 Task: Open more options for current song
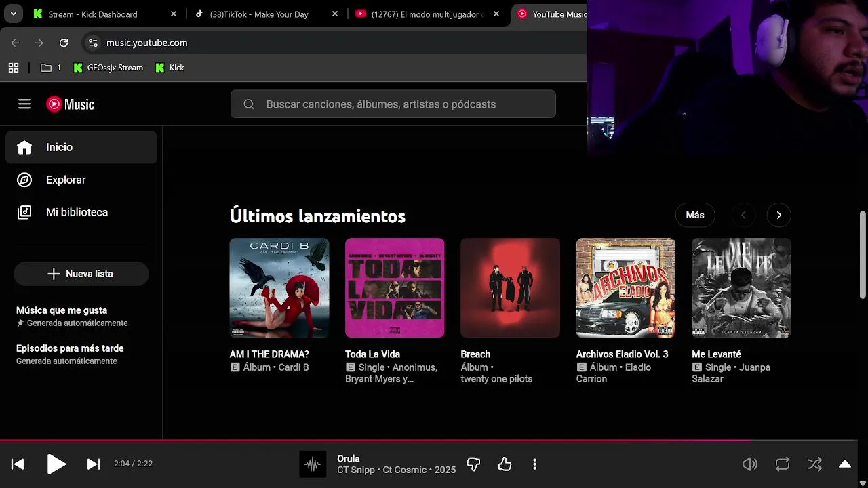tap(534, 464)
